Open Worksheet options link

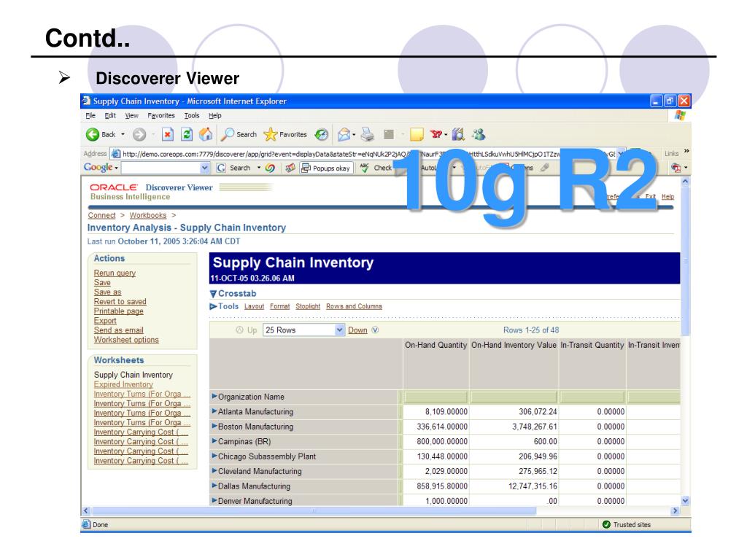(126, 340)
